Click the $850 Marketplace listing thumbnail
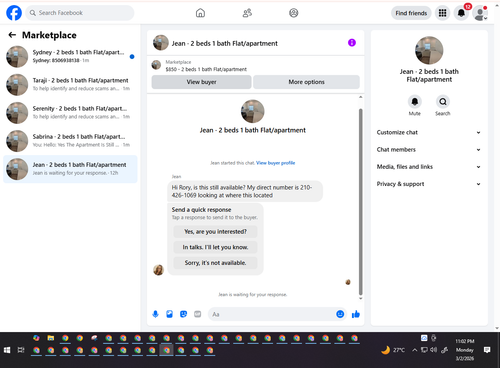This screenshot has height=368, width=500. click(x=156, y=65)
